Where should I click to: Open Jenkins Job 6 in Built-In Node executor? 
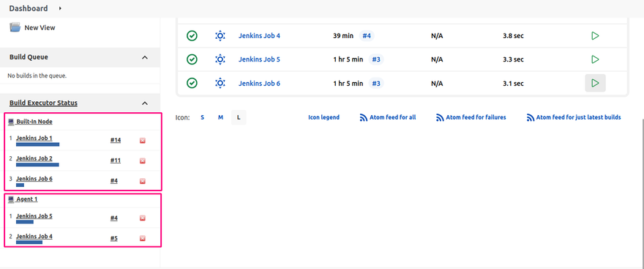[34, 179]
